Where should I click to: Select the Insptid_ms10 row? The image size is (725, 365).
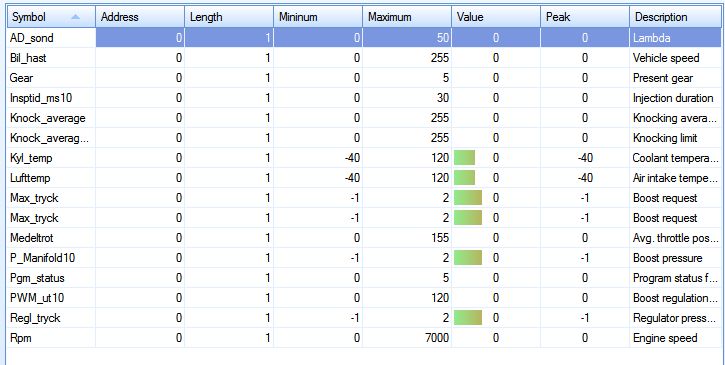[364, 98]
